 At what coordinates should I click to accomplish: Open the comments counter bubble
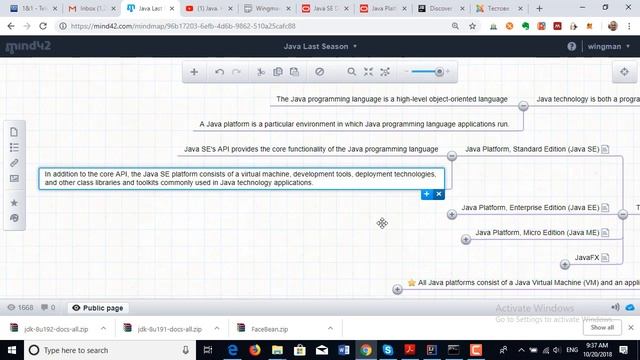click(x=48, y=308)
